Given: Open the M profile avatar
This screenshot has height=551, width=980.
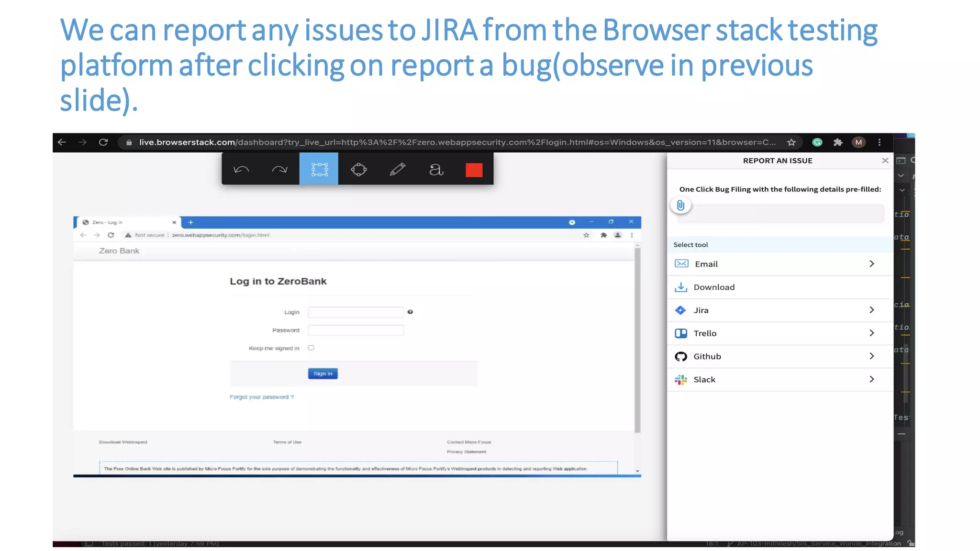Looking at the screenshot, I should click(859, 142).
